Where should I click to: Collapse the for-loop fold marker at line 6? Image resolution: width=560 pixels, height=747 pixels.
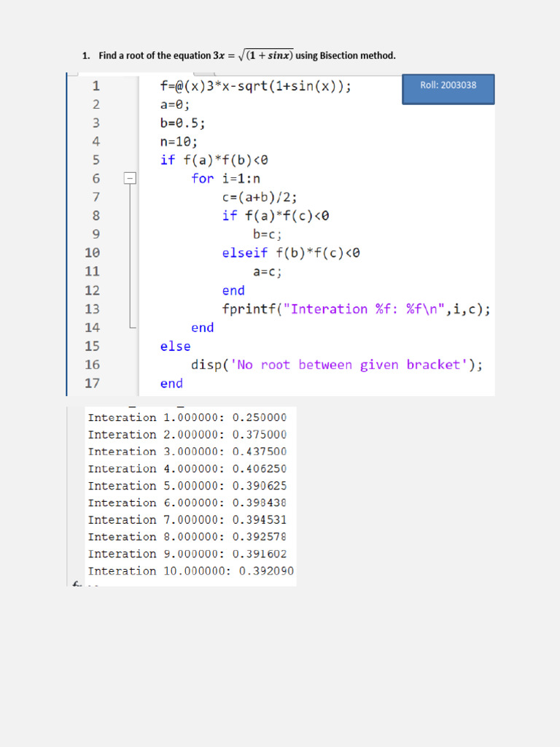[x=130, y=178]
